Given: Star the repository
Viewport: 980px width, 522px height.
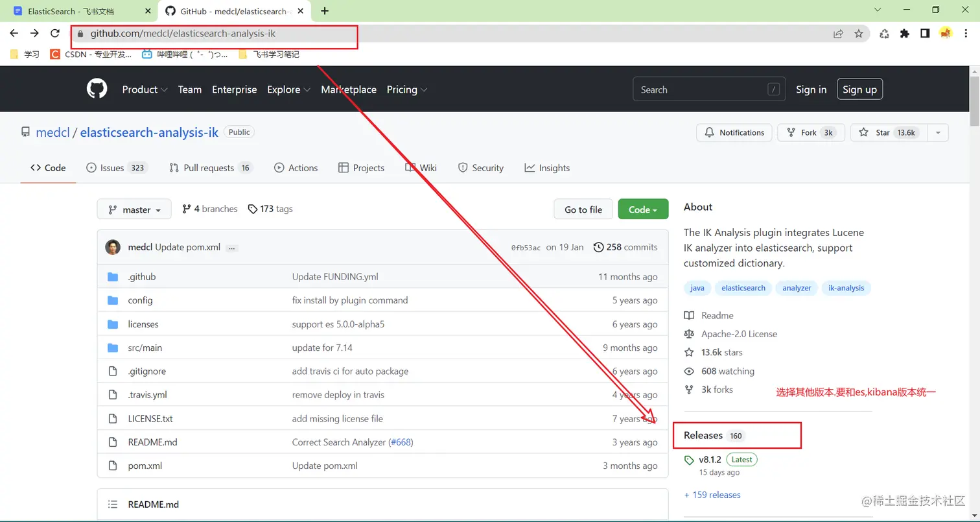Looking at the screenshot, I should tap(889, 132).
